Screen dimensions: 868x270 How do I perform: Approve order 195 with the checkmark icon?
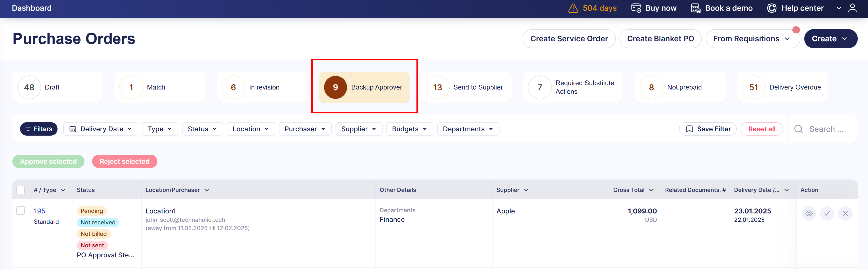click(827, 213)
